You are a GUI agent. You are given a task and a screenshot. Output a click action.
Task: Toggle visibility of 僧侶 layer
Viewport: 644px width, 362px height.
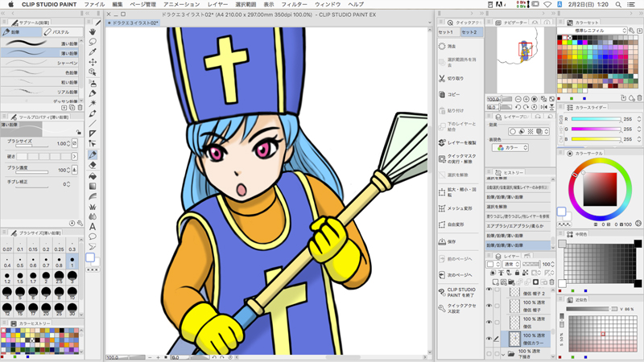point(489,323)
